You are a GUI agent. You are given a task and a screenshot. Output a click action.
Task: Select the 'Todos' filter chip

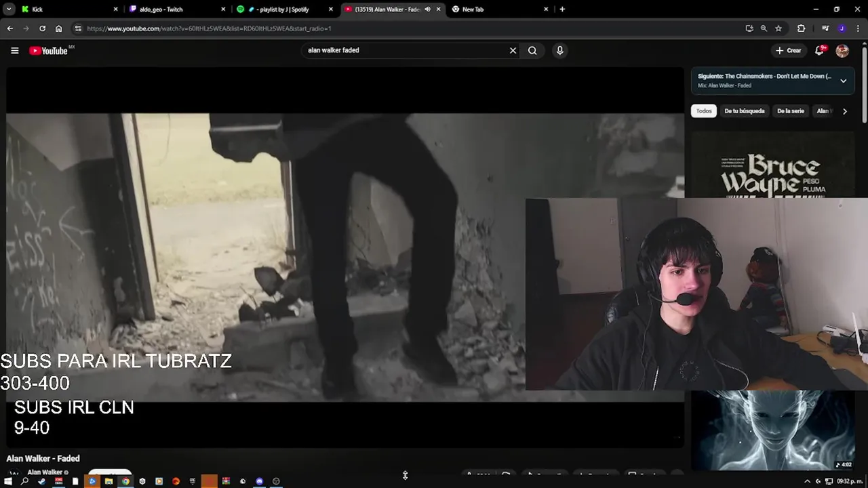704,111
